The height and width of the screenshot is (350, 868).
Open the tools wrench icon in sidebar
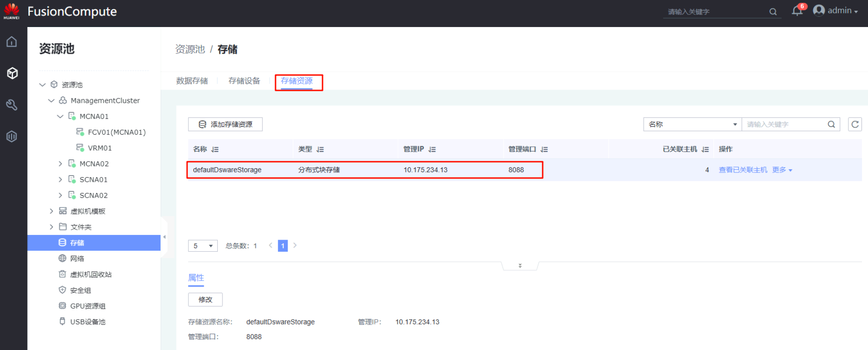(12, 105)
